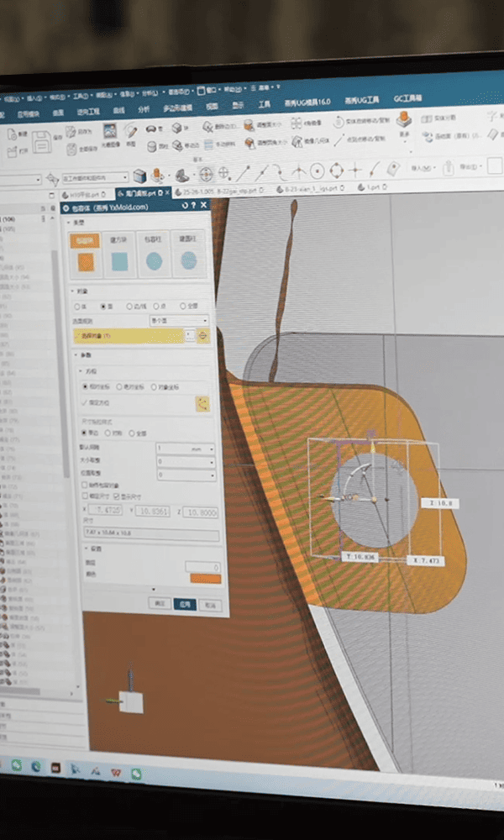Toggle the endpoint snap icon
The height and width of the screenshot is (840, 504).
point(243,173)
